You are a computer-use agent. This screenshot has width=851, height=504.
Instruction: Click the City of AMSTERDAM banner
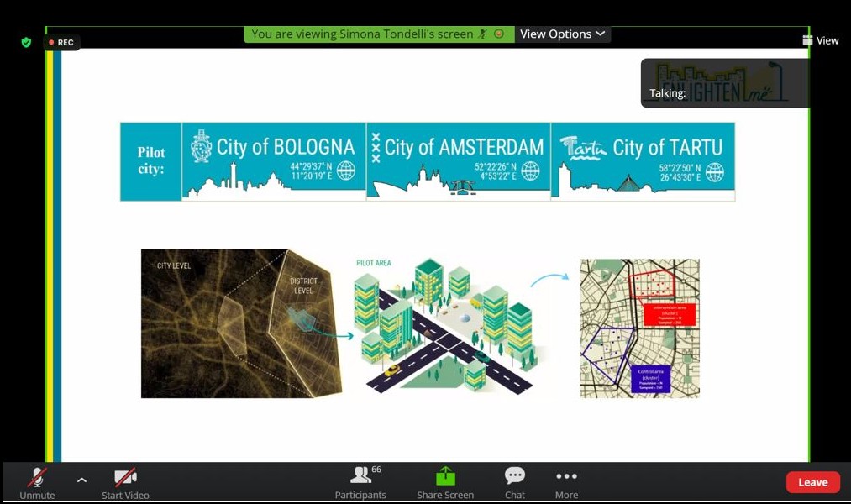(458, 161)
